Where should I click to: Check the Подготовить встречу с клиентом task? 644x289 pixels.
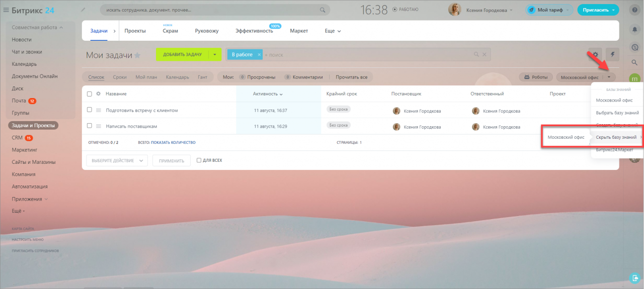(90, 110)
